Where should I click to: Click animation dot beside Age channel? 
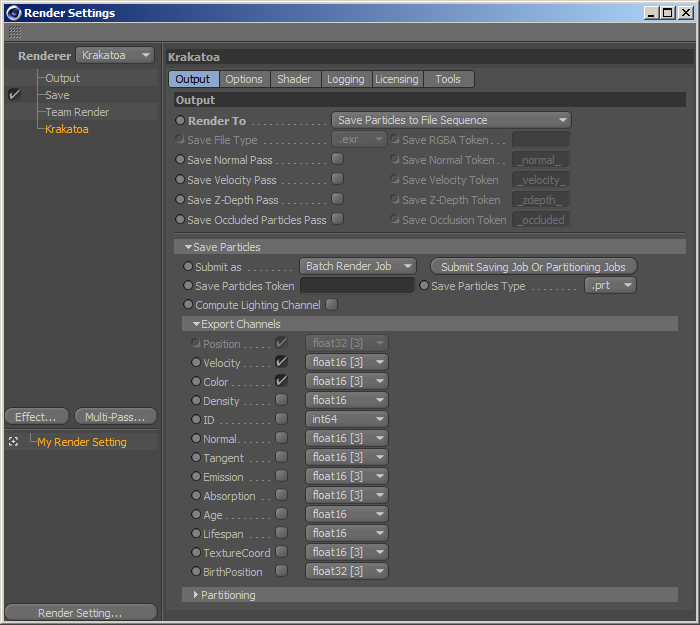pos(196,514)
